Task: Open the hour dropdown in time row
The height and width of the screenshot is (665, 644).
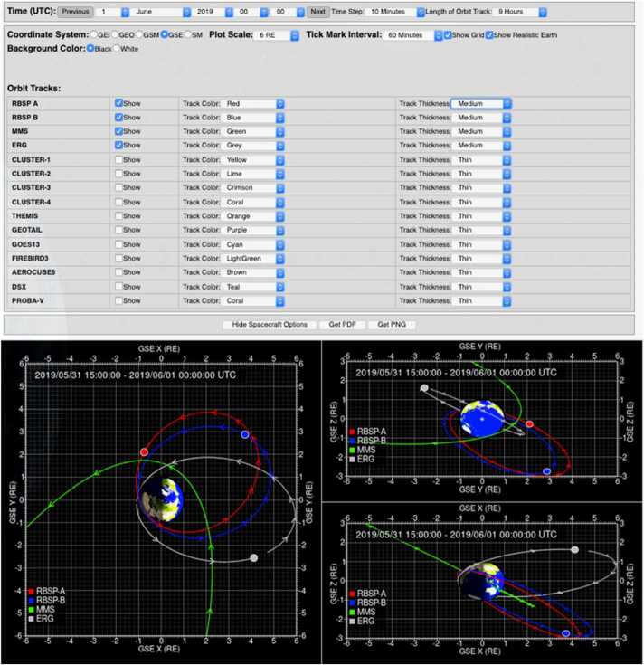Action: point(251,12)
